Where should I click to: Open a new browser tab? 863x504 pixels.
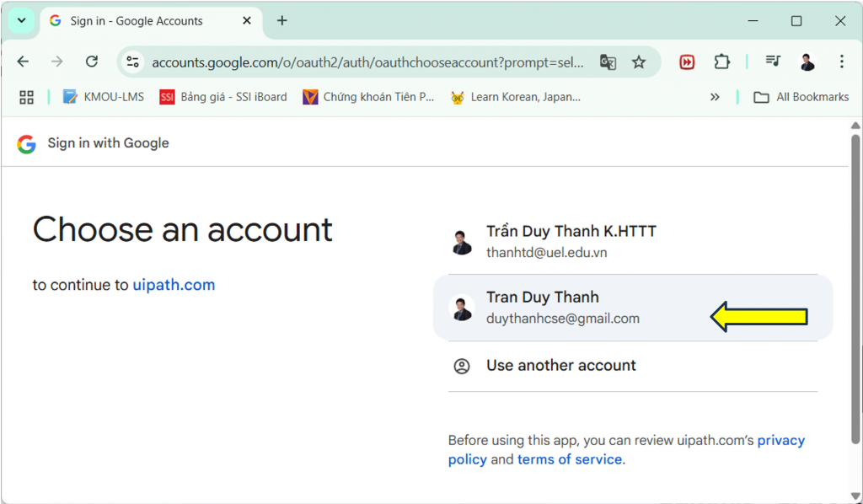point(281,21)
